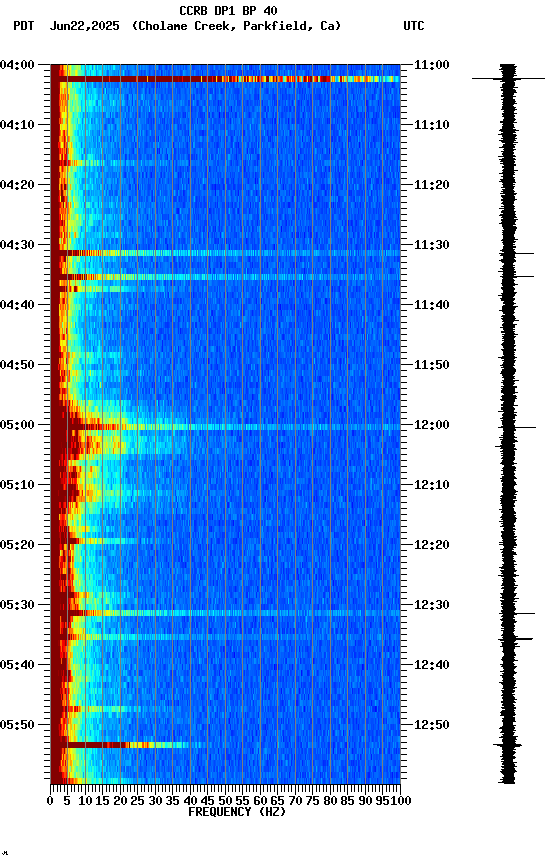
Task: Click the seismogram spike near 12:53 UTC
Action: pyautogui.click(x=507, y=746)
